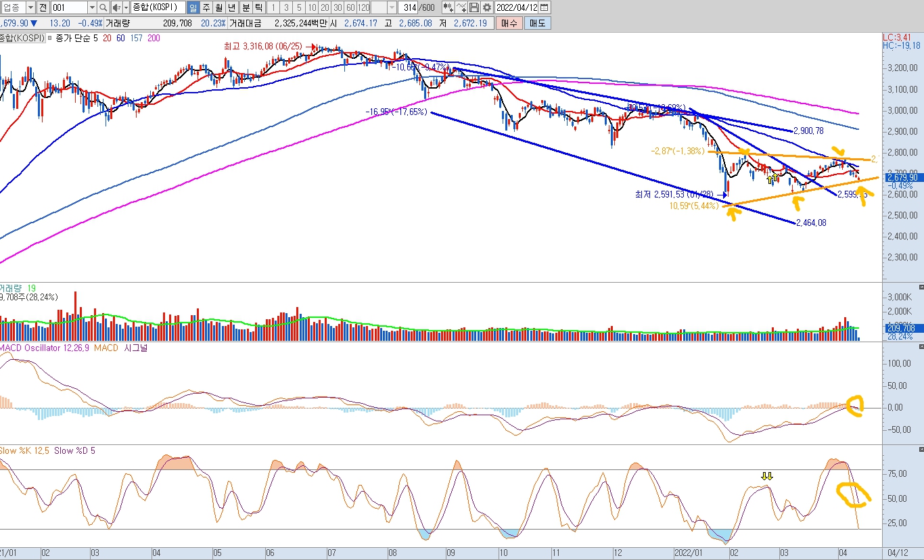
Task: Click the crosshair line tool icon
Action: [x=461, y=7]
